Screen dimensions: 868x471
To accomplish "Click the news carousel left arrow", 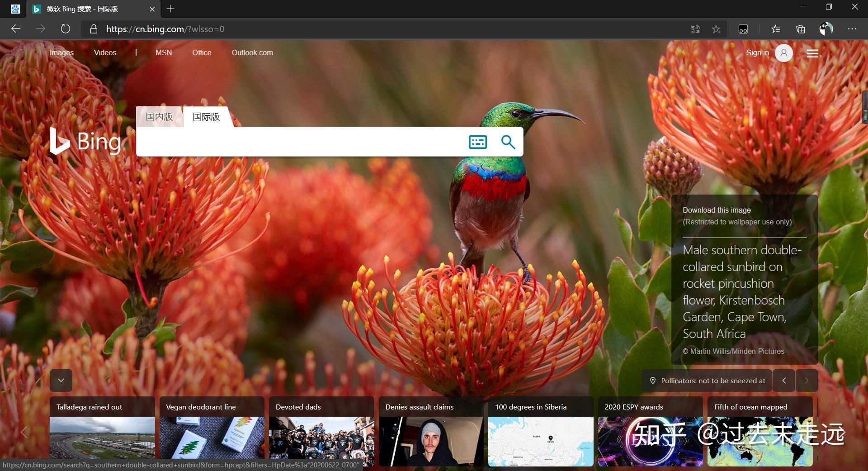I will tap(24, 432).
